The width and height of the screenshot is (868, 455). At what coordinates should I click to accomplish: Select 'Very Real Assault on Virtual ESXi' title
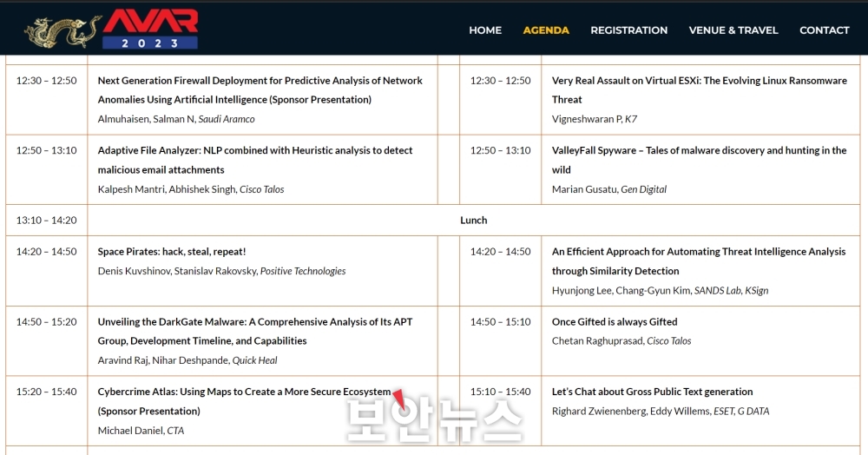point(699,90)
